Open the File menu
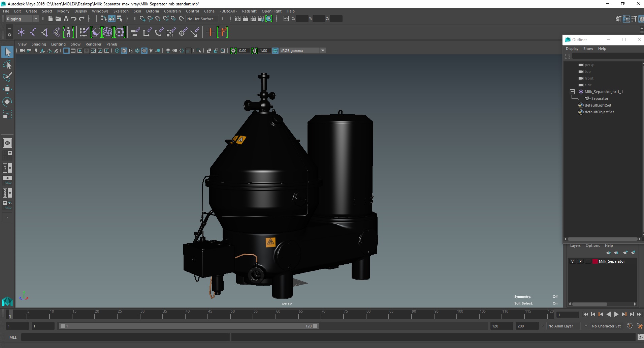 click(x=6, y=11)
